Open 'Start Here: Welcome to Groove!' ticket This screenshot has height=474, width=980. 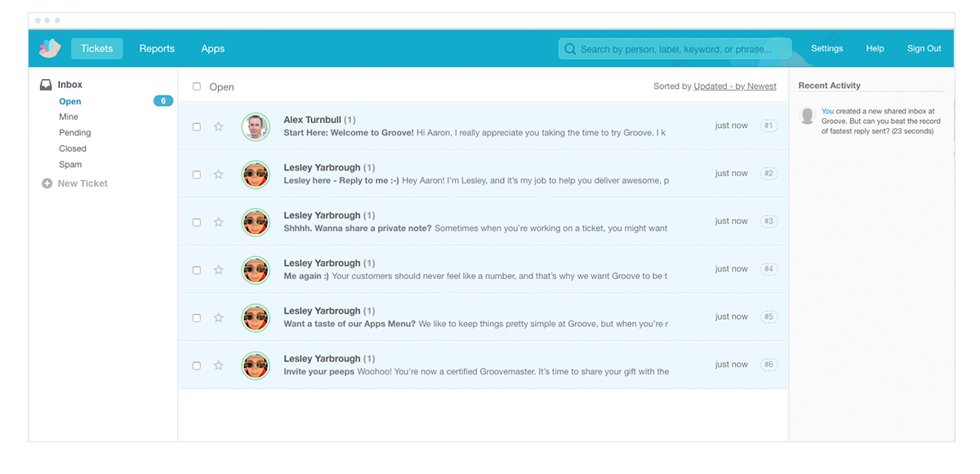coord(350,132)
